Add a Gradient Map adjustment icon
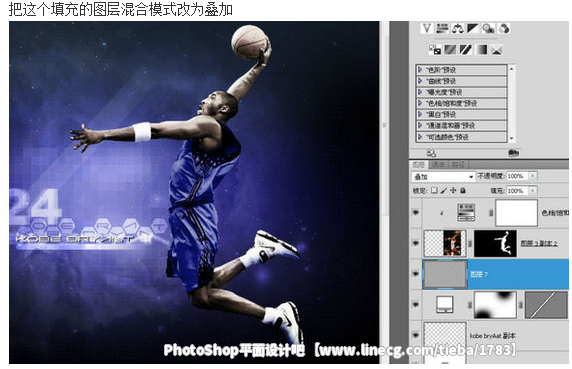 coord(481,50)
